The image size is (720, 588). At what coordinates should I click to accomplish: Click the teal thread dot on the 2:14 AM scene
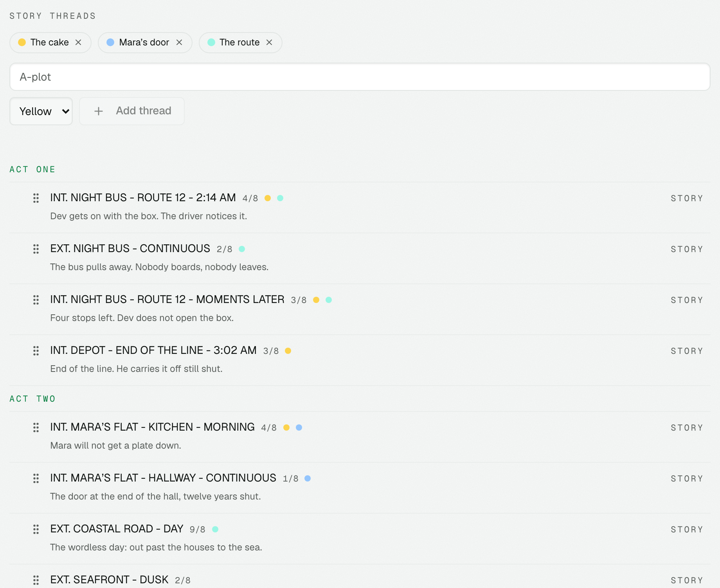pos(280,198)
